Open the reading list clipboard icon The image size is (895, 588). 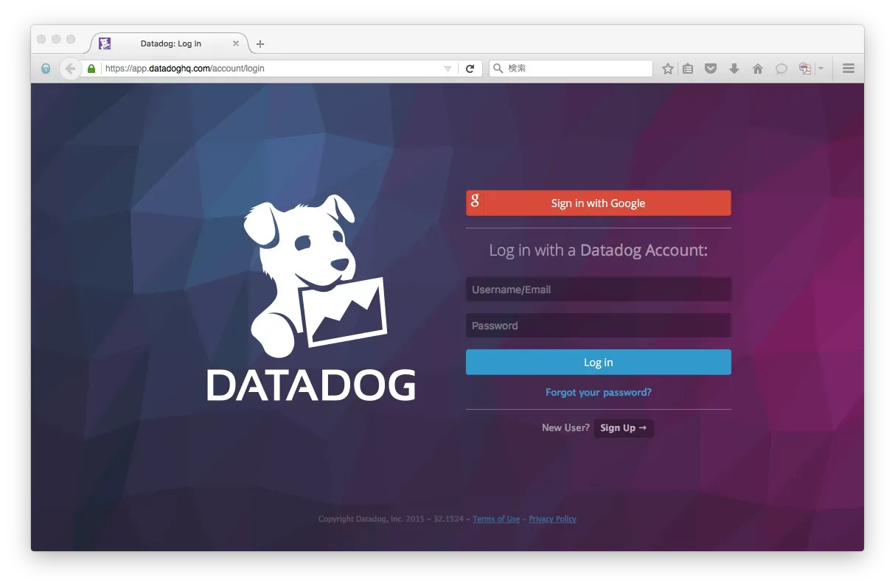click(x=687, y=68)
